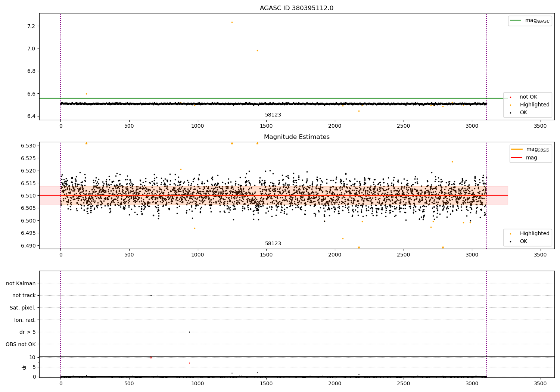Click the 10 tick on the dr axis
Viewport: 560px width, 392px height.
[x=32, y=358]
